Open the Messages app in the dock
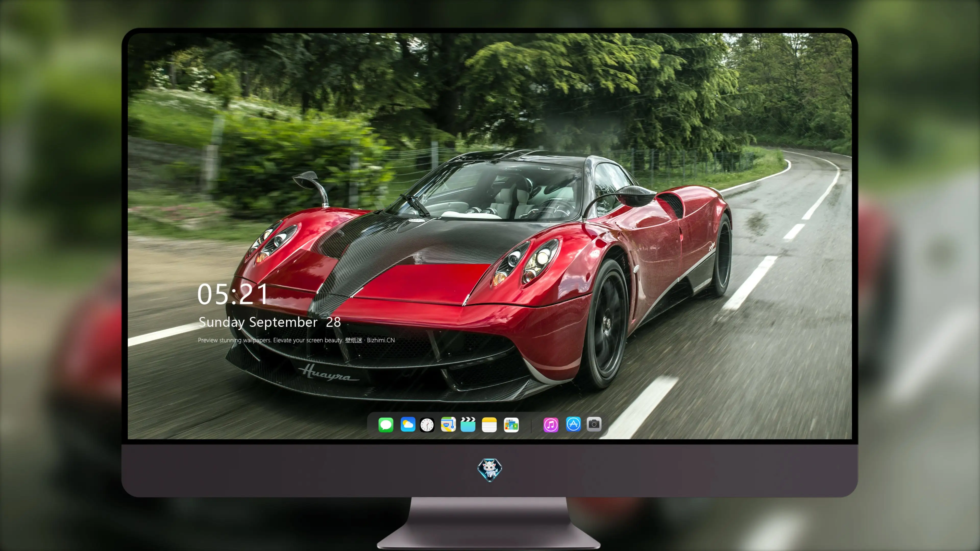The height and width of the screenshot is (551, 980). 386,424
